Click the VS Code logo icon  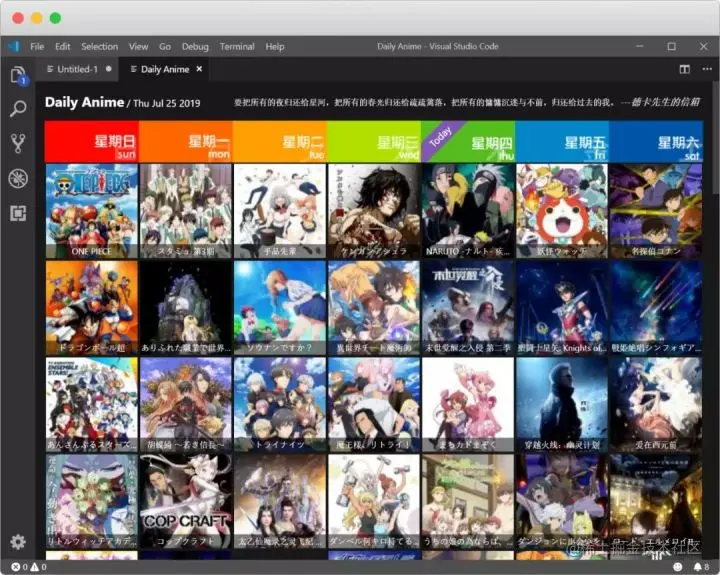(14, 46)
